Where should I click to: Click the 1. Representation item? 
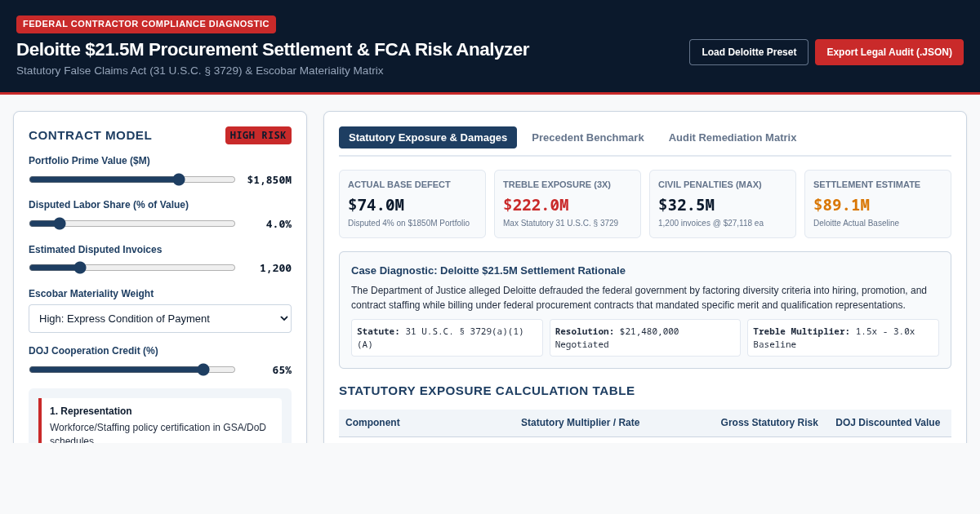160,421
